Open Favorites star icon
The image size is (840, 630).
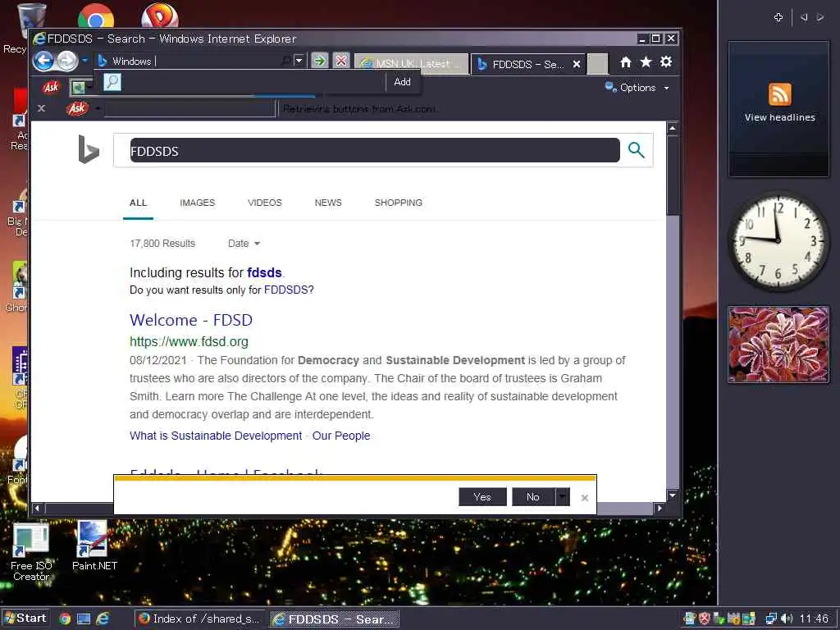pos(646,62)
